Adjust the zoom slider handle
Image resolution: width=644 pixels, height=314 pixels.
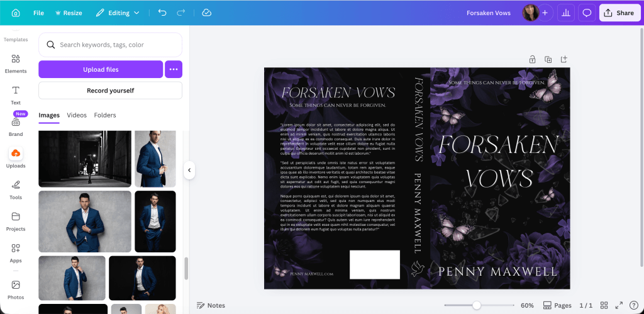[477, 305]
